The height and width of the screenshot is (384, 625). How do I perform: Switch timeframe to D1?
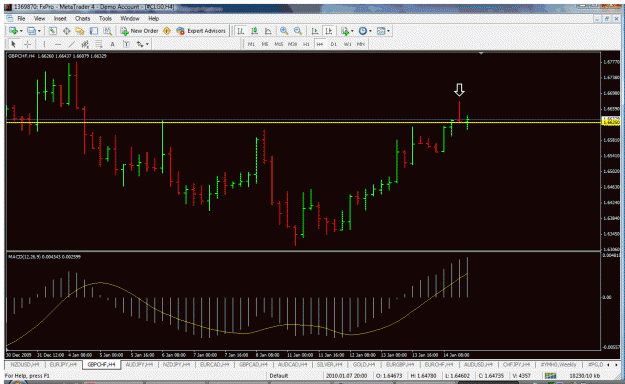click(334, 44)
